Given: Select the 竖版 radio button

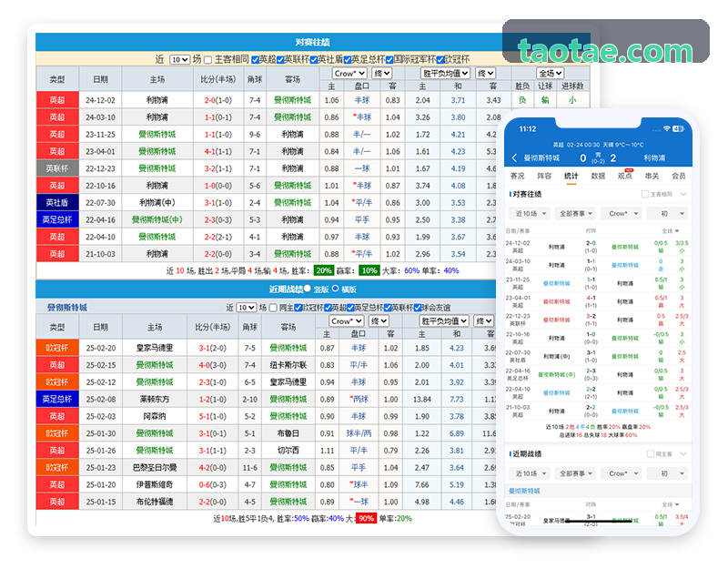Looking at the screenshot, I should coord(308,289).
